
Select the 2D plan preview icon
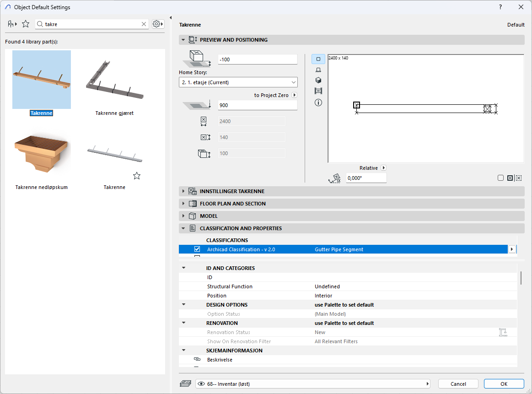pos(318,59)
